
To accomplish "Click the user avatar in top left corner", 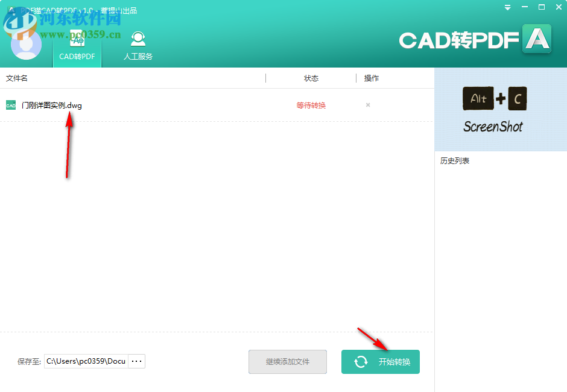I will pyautogui.click(x=26, y=45).
